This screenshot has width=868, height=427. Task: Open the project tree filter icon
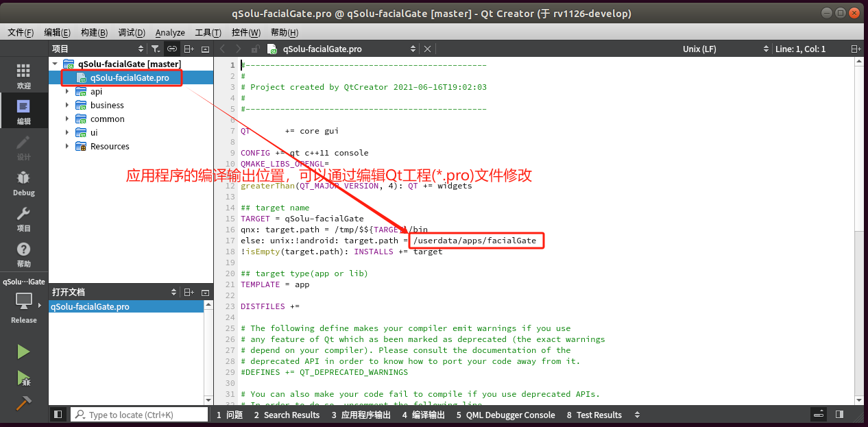tap(156, 49)
